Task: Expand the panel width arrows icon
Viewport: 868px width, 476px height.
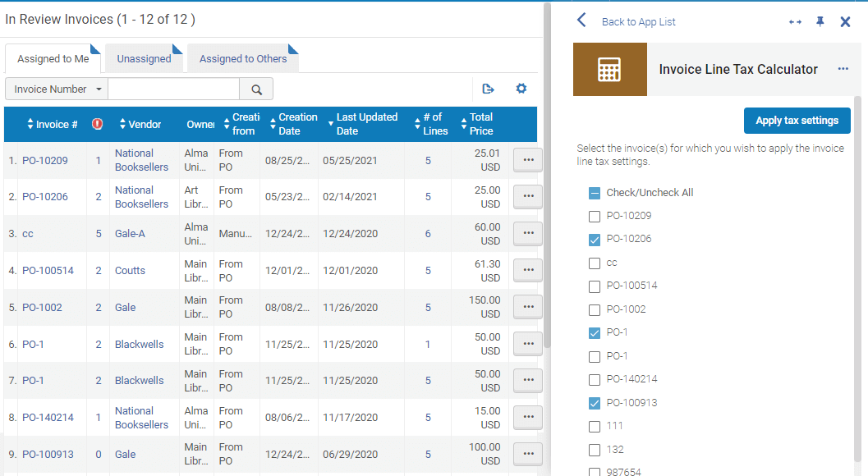Action: click(795, 21)
